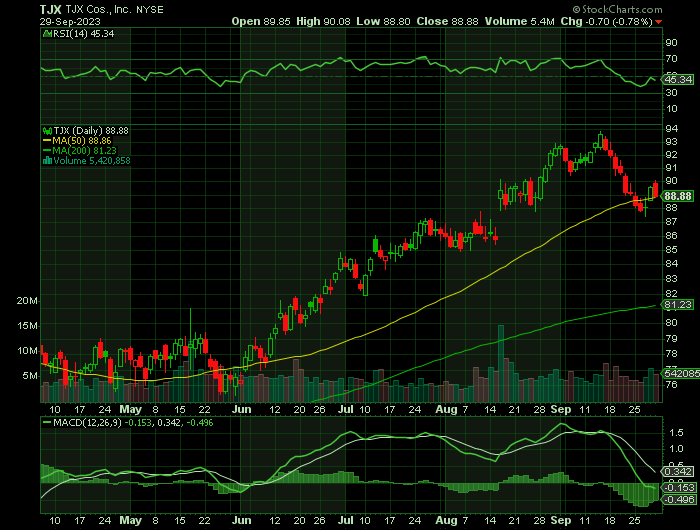Click the -0.153 tag on the MACD axis
Screen dimensions: 700x530
coord(680,488)
